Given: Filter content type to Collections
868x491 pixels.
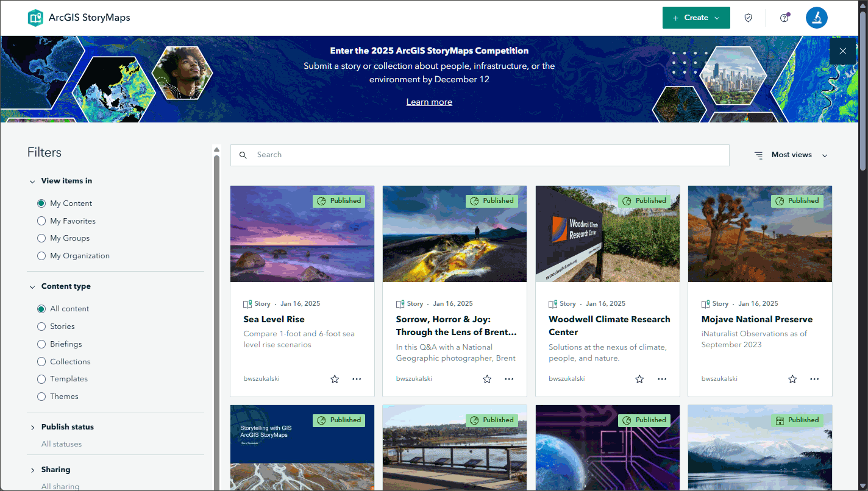Looking at the screenshot, I should pyautogui.click(x=41, y=362).
